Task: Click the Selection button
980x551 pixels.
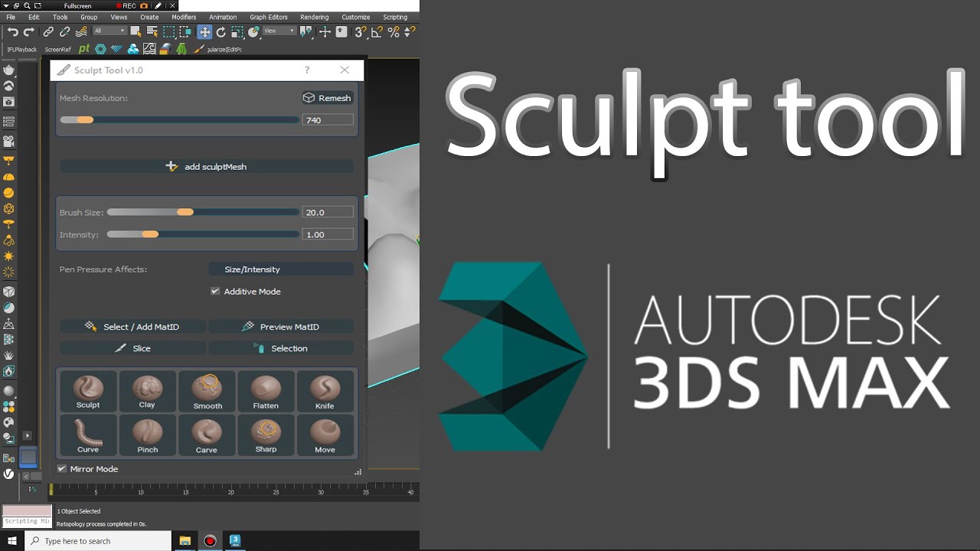Action: pos(281,348)
